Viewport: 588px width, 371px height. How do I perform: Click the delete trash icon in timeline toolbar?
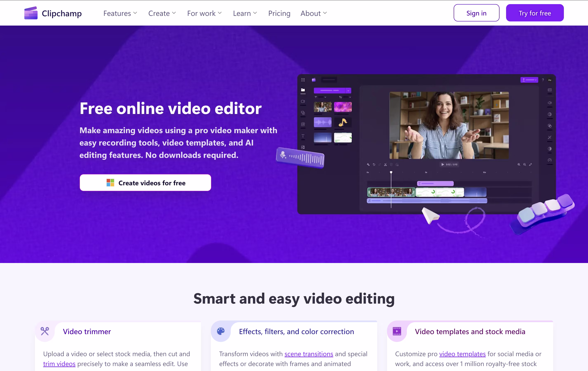click(391, 164)
